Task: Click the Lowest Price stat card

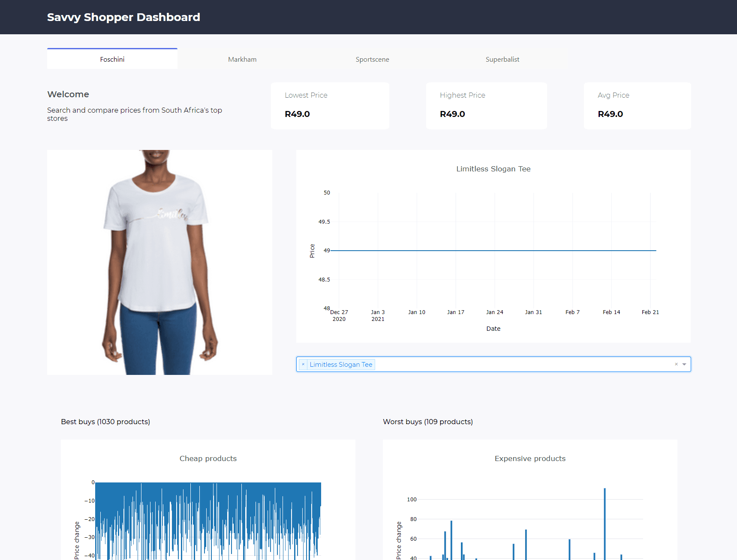Action: click(x=330, y=105)
